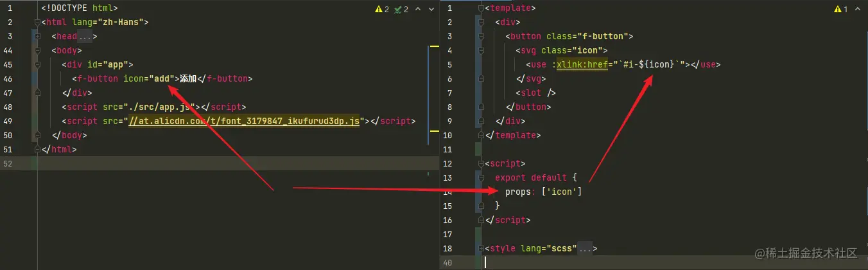This screenshot has width=868, height=270.
Task: Click line number 52 in left gutter
Action: coord(8,163)
